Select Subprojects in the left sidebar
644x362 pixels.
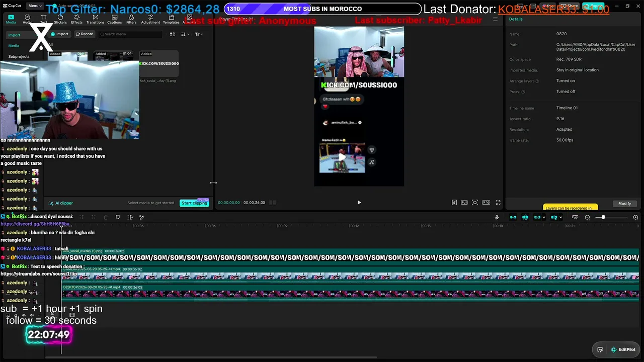[x=19, y=56]
